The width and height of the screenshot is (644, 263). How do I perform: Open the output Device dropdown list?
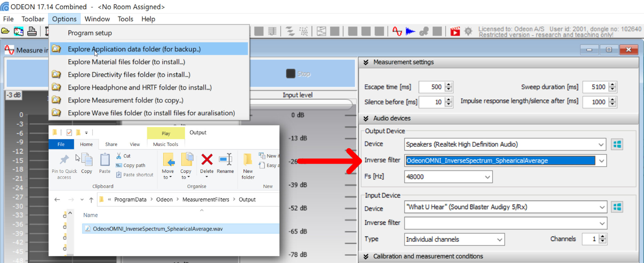(x=601, y=145)
